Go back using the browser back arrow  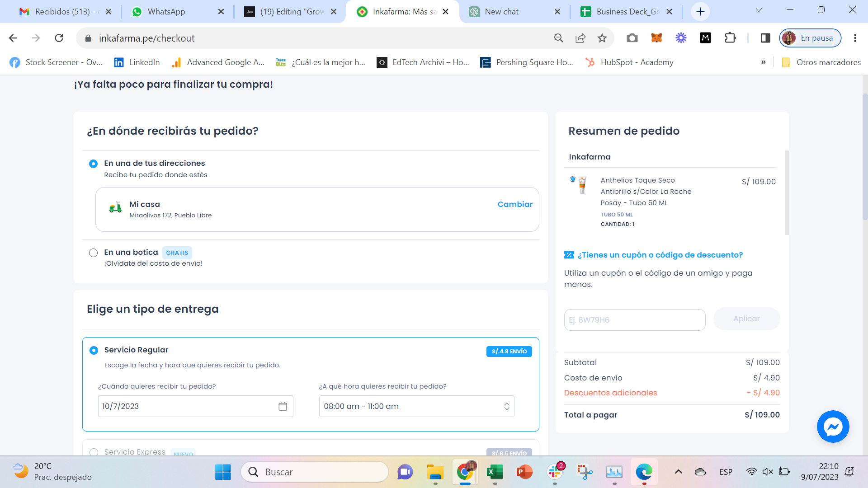coord(13,38)
